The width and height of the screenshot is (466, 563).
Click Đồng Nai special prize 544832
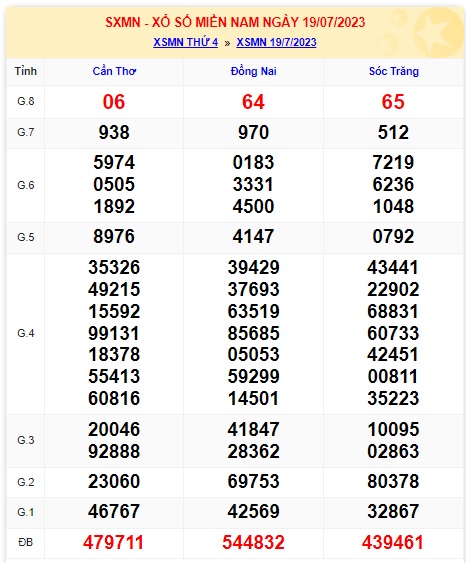(253, 542)
